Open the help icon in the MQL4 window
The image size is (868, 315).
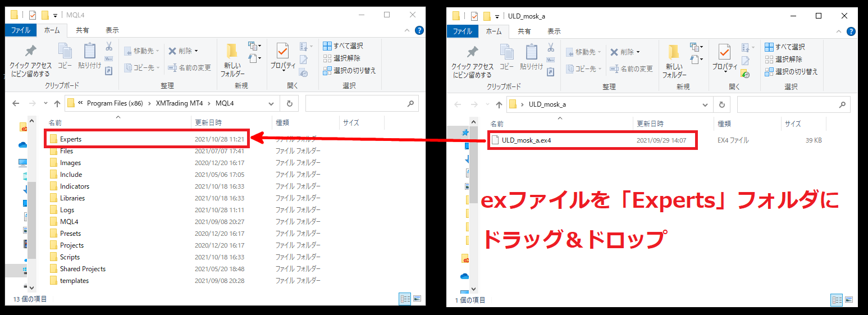point(419,30)
